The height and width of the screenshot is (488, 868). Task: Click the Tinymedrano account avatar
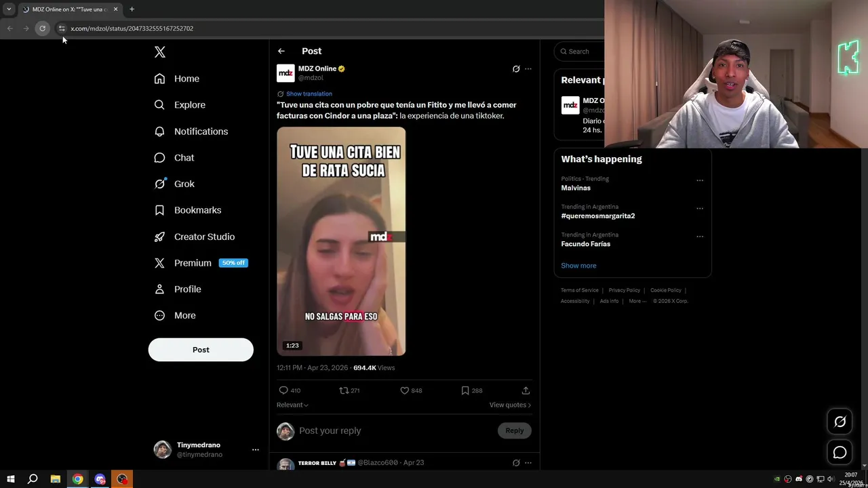pos(163,449)
